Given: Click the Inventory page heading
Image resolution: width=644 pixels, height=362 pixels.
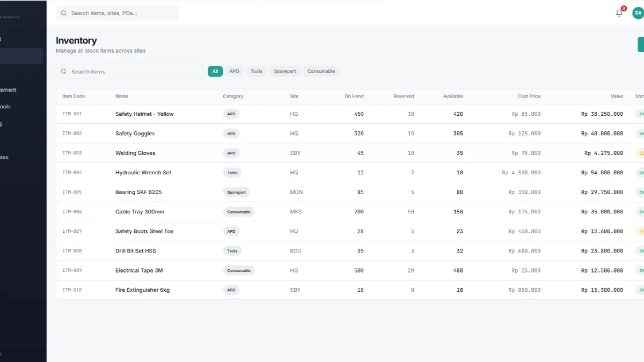Looking at the screenshot, I should (76, 41).
